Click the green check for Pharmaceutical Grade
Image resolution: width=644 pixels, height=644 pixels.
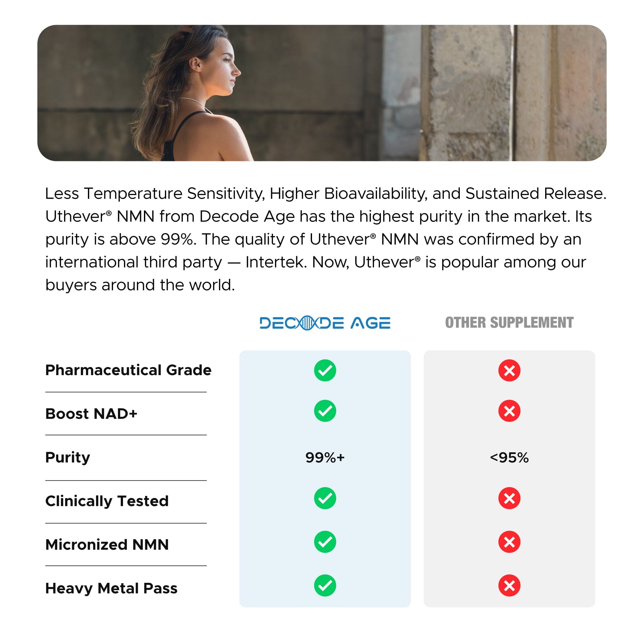click(325, 370)
